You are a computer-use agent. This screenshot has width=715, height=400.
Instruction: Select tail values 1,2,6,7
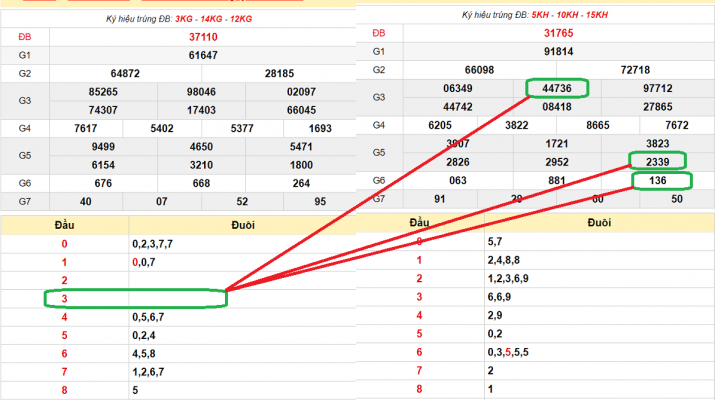click(148, 372)
